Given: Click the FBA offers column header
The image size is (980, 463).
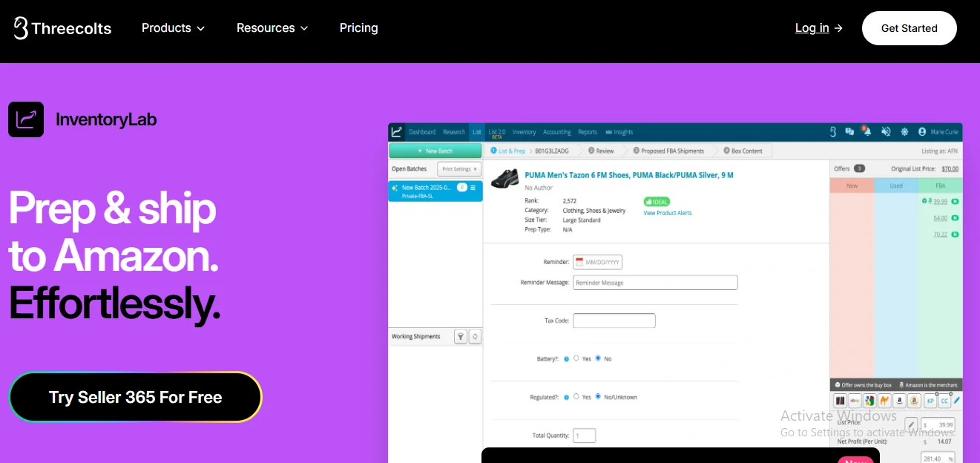Looking at the screenshot, I should pos(940,185).
